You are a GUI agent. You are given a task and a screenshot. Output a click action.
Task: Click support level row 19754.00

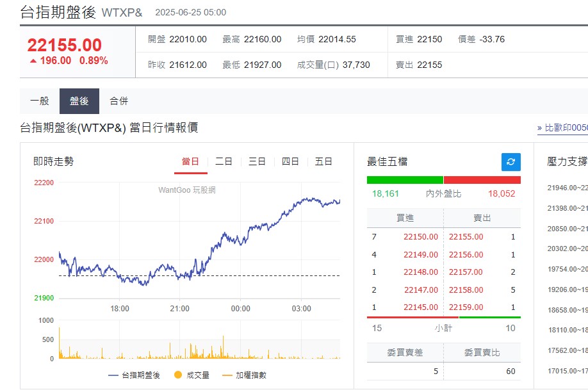[568, 269]
